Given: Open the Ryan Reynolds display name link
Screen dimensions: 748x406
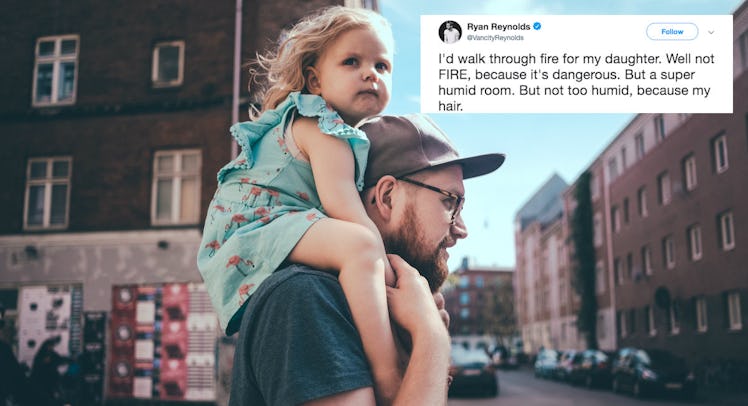Looking at the screenshot, I should [x=499, y=27].
